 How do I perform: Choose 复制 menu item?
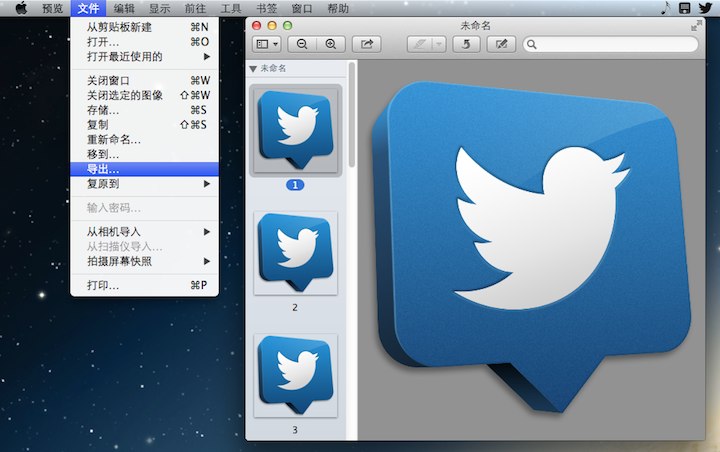click(145, 124)
